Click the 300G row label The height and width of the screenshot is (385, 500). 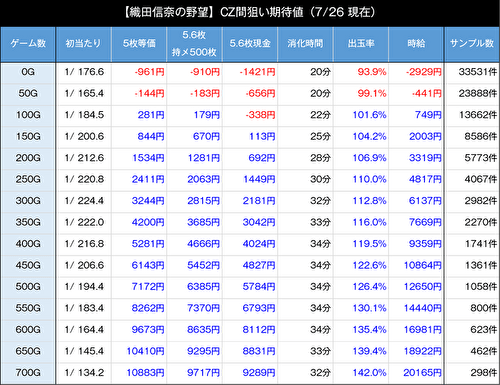pyautogui.click(x=28, y=201)
